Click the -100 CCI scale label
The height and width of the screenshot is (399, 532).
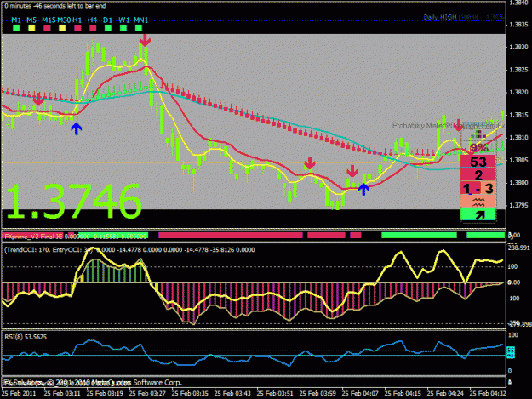pyautogui.click(x=514, y=299)
